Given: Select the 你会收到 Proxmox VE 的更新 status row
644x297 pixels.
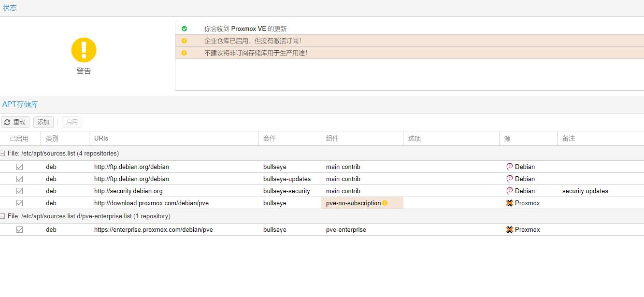Looking at the screenshot, I should click(410, 28).
